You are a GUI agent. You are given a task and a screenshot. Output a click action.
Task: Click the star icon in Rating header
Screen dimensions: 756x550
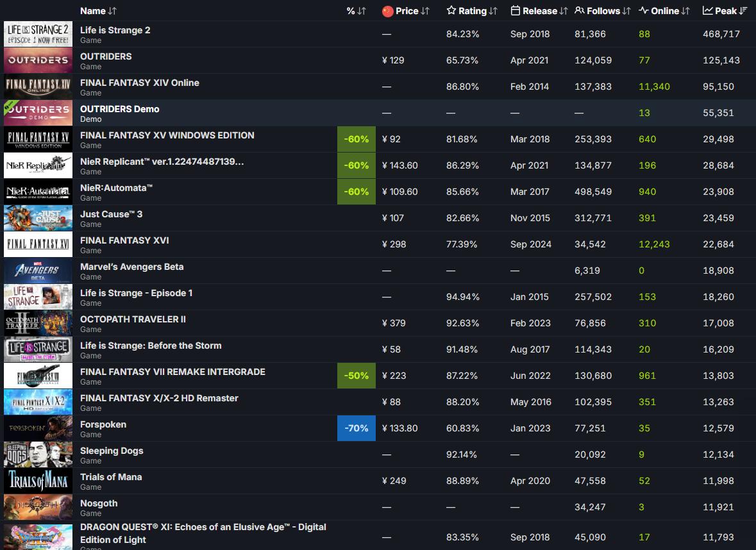[451, 11]
